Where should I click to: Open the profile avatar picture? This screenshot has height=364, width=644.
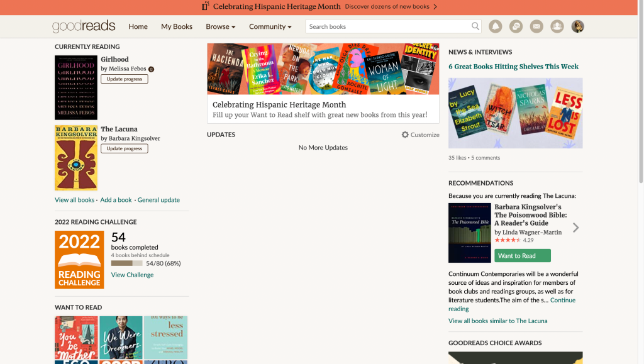coord(577,26)
